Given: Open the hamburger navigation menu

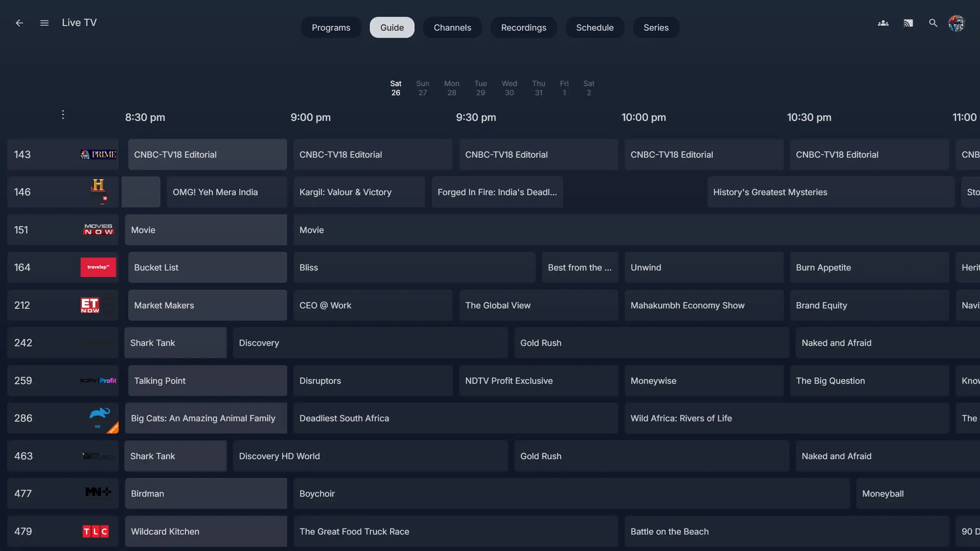Looking at the screenshot, I should [x=44, y=23].
